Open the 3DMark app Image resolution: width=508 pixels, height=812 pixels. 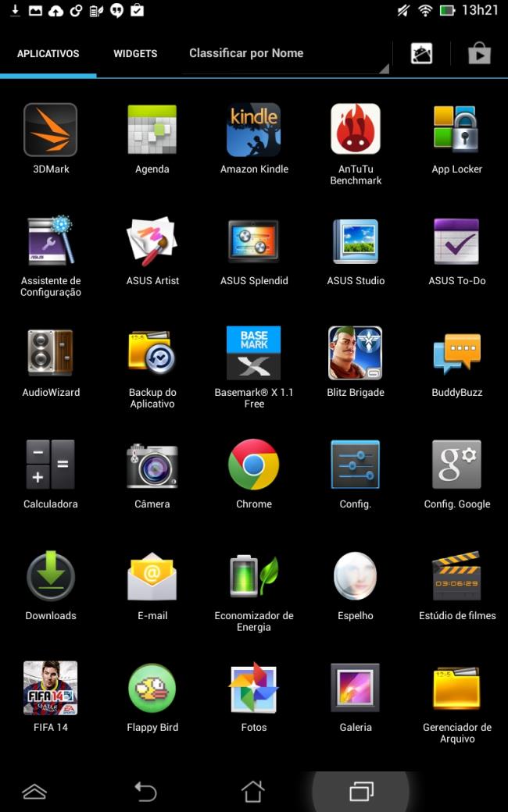(50, 130)
